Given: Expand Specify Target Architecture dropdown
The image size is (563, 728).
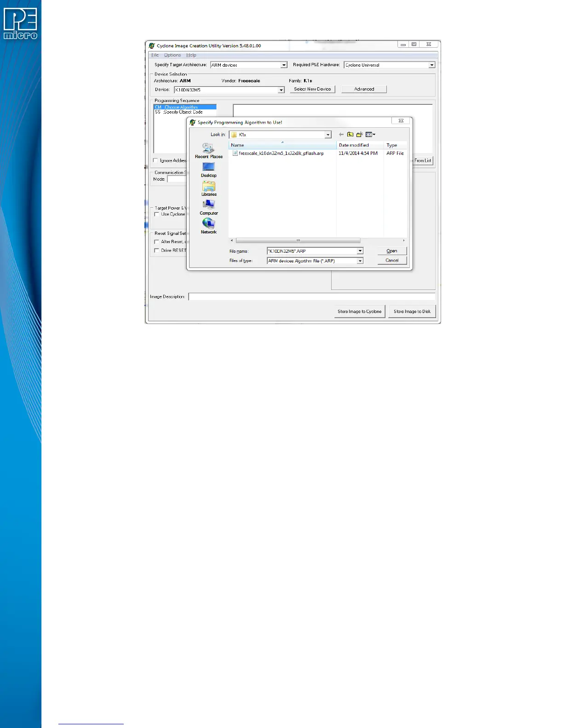Looking at the screenshot, I should pyautogui.click(x=284, y=65).
